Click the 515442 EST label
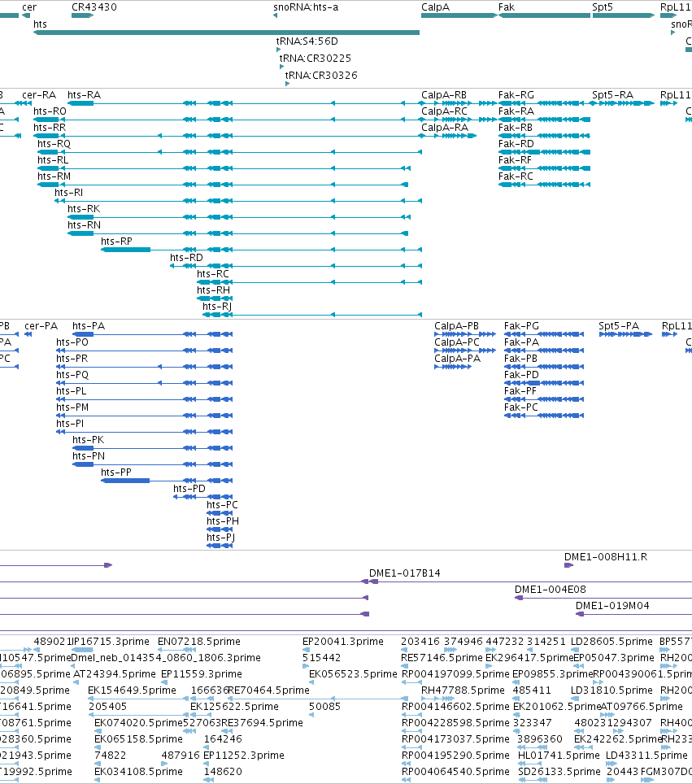Image resolution: width=692 pixels, height=784 pixels. point(321,657)
